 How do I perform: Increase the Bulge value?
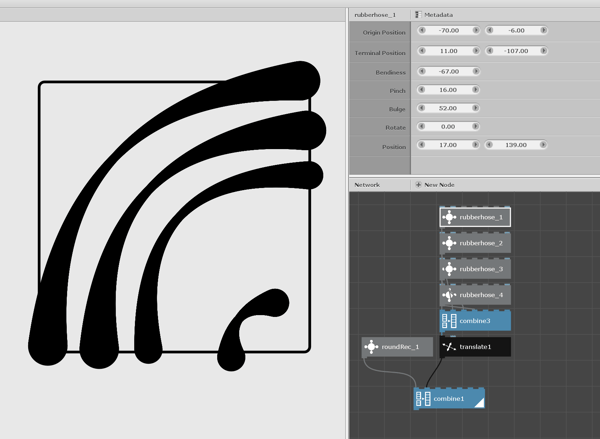[475, 108]
